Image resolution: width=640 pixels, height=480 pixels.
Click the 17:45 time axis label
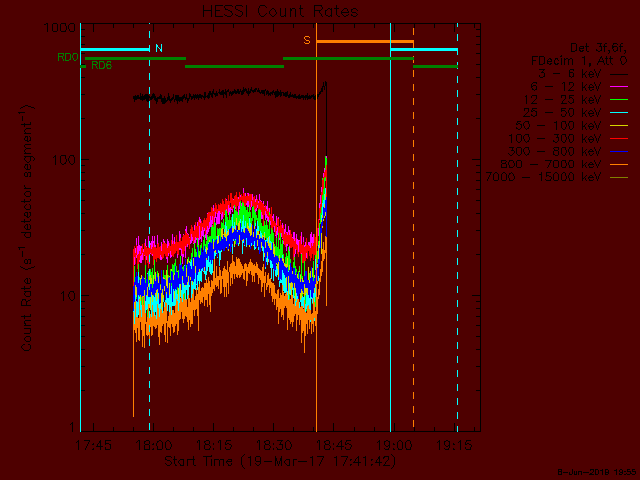click(93, 445)
